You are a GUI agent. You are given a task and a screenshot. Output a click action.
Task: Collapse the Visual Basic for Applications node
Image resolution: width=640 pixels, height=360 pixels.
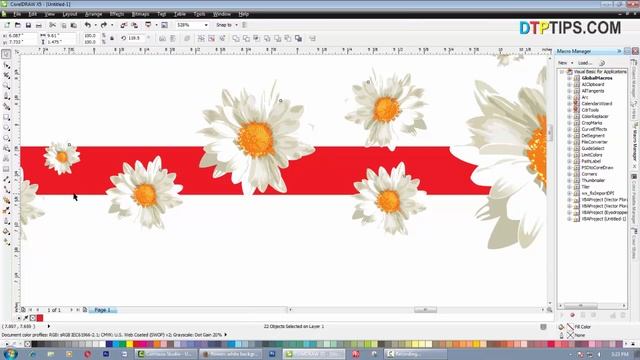(562, 72)
